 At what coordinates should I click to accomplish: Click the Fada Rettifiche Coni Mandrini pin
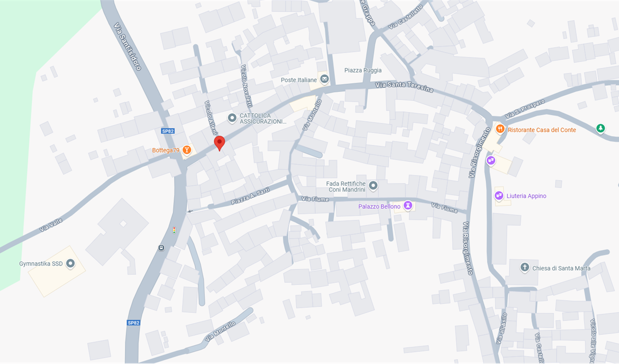[373, 186]
